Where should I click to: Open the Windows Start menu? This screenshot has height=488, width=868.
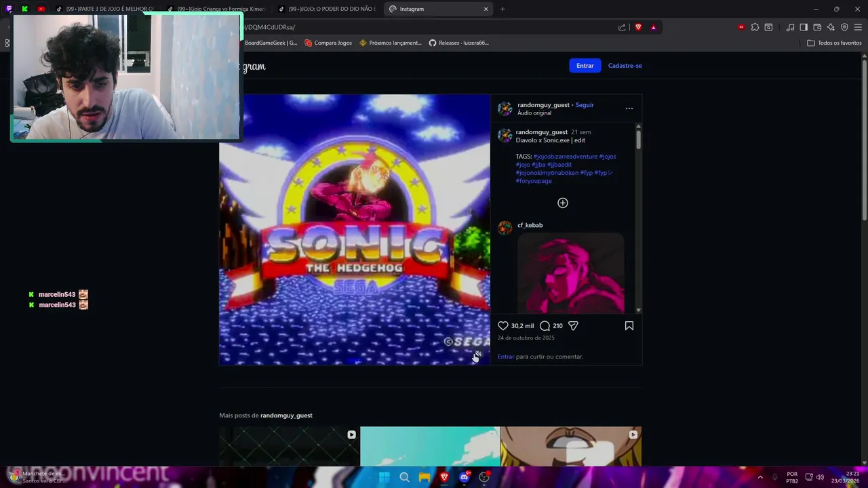[x=384, y=477]
